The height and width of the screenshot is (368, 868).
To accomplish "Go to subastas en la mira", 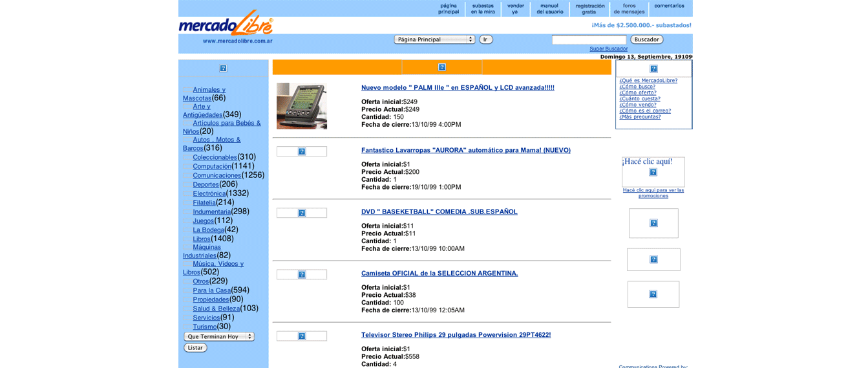I will pos(483,9).
